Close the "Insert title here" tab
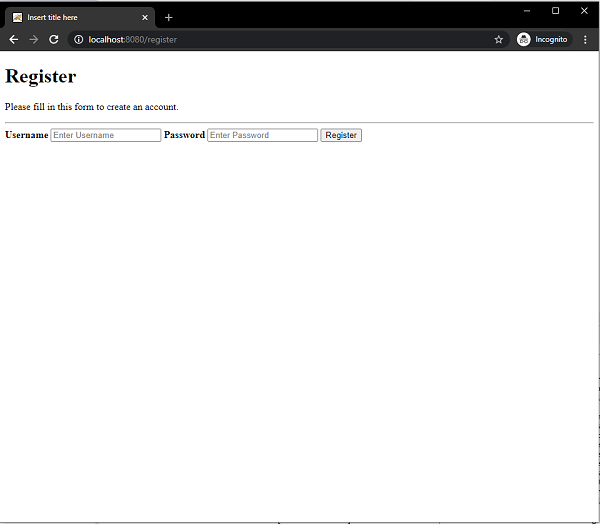This screenshot has width=600, height=524. (144, 17)
